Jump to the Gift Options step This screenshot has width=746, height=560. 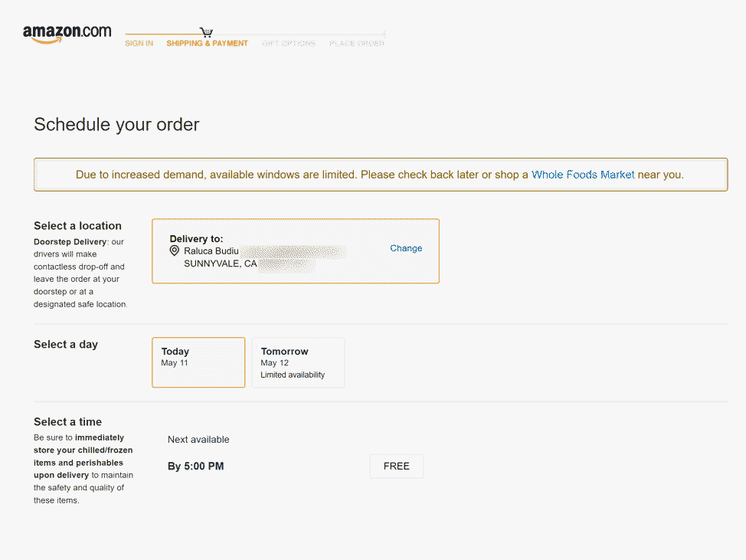pyautogui.click(x=289, y=44)
